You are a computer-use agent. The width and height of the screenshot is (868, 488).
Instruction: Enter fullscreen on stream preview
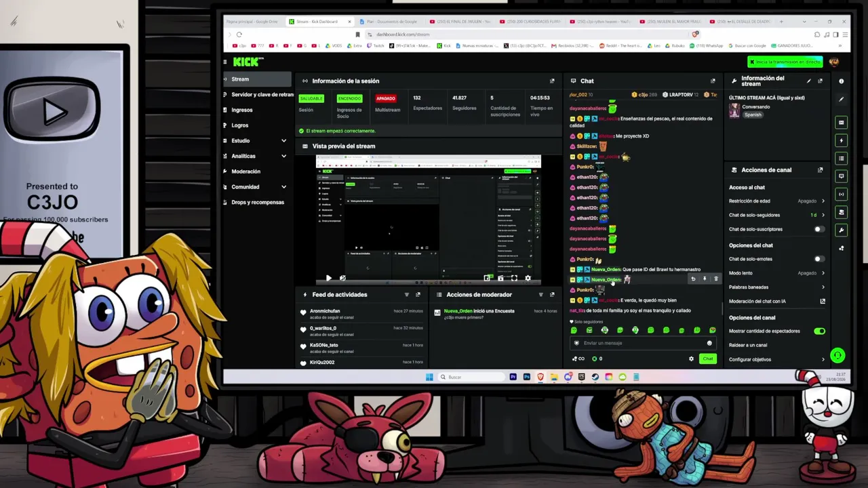514,278
